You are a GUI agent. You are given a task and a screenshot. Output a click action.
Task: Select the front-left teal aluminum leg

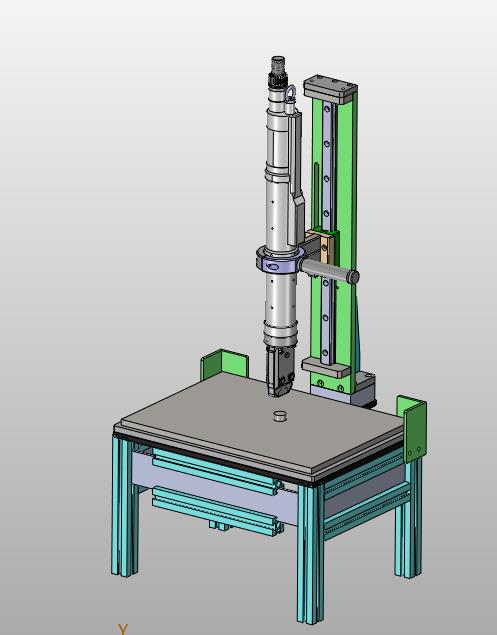click(x=125, y=506)
